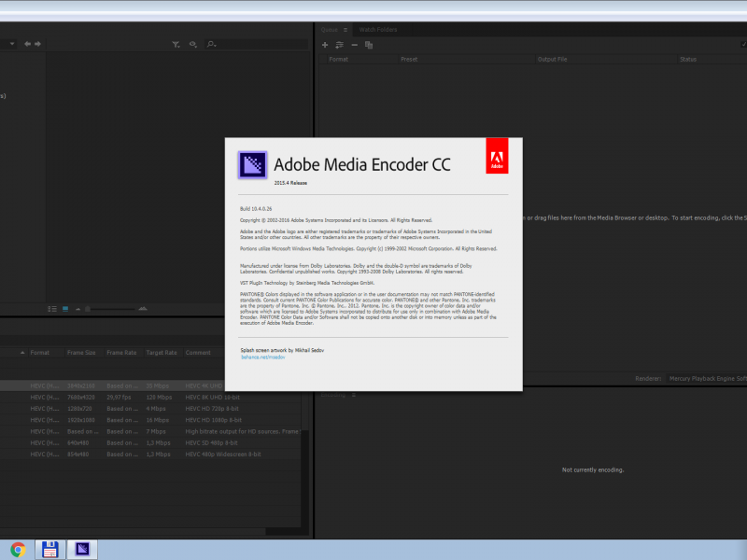This screenshot has width=747, height=560.
Task: Sort presets by Frame Rate column header
Action: 121,353
